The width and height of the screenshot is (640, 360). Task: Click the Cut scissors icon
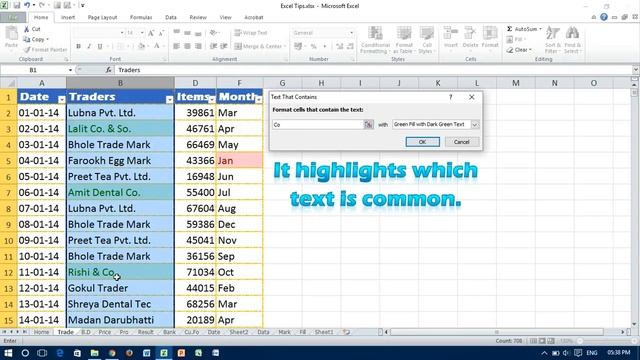point(27,29)
